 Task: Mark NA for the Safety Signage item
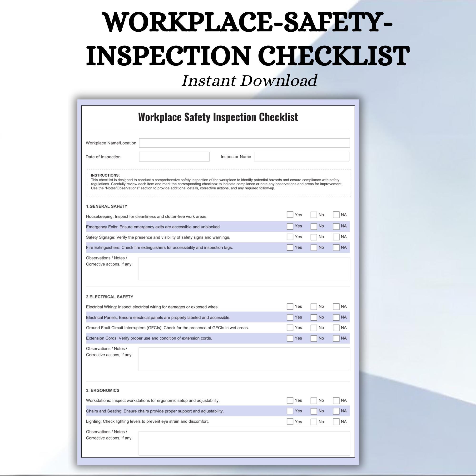(336, 237)
